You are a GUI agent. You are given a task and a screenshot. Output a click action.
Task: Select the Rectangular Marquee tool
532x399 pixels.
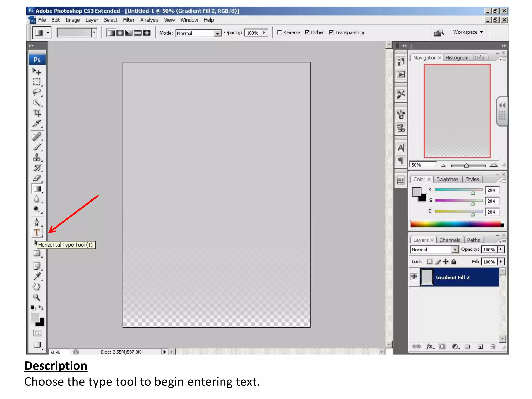coord(37,82)
